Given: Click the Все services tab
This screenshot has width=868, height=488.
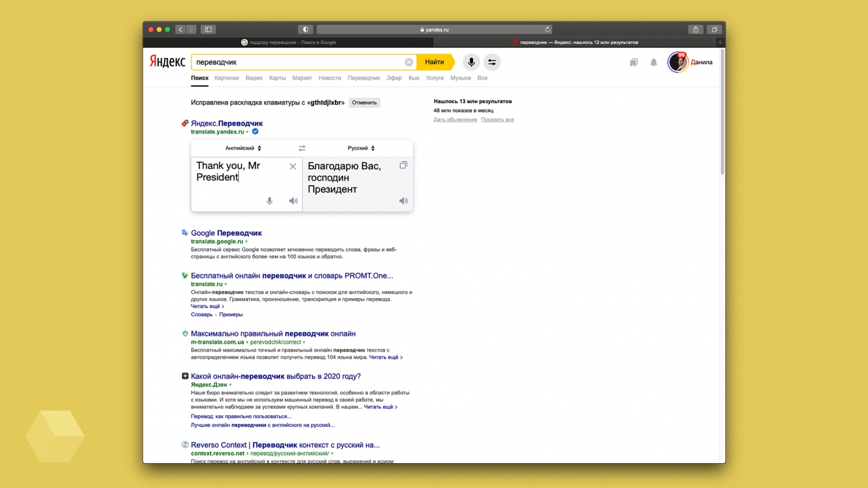Looking at the screenshot, I should tap(482, 78).
